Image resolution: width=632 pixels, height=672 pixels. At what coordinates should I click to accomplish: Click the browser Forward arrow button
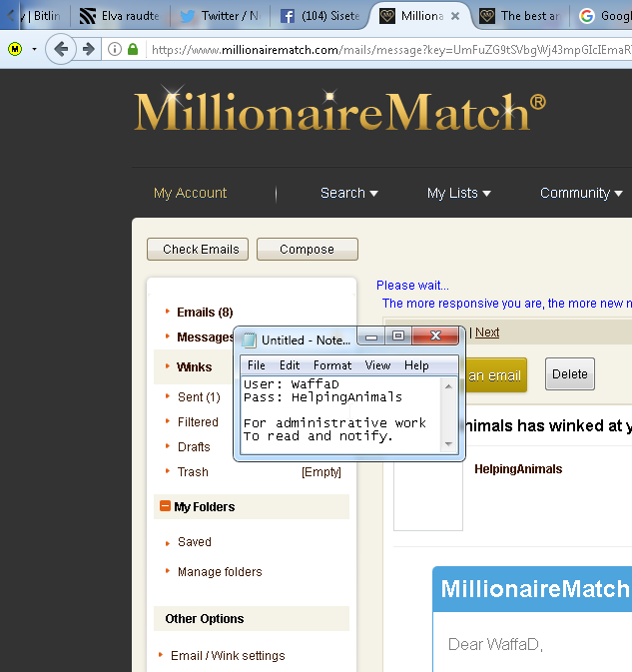tap(89, 49)
